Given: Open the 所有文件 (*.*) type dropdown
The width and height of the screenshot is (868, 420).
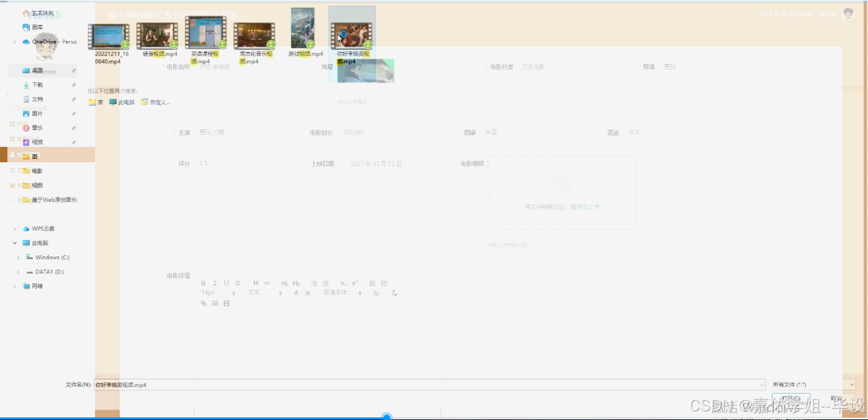Looking at the screenshot, I should click(x=813, y=384).
